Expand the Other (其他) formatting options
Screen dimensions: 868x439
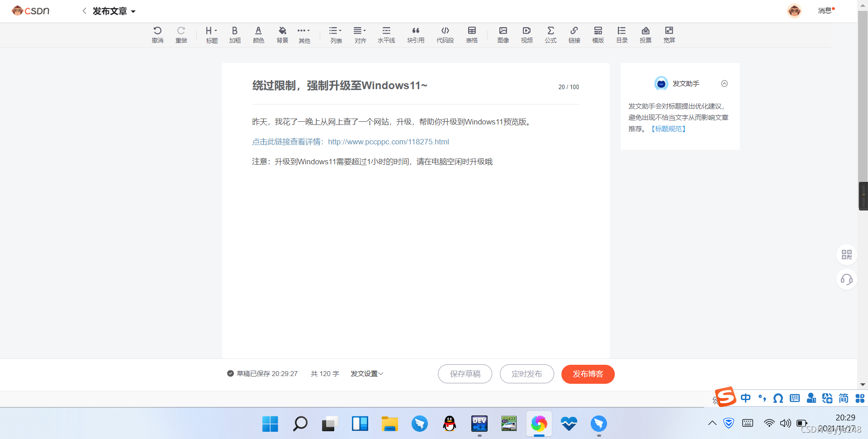304,35
